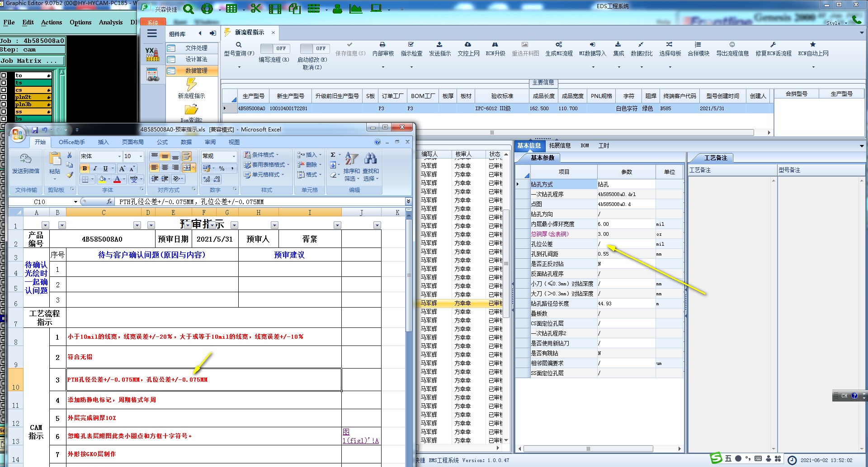Toggle wrap text button in Excel alignment group
This screenshot has height=467, width=868.
(x=186, y=156)
